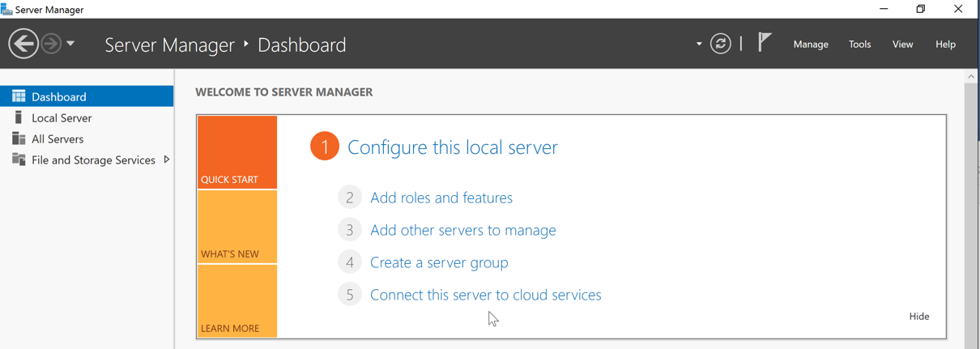Open File and Storage Services

pos(93,160)
